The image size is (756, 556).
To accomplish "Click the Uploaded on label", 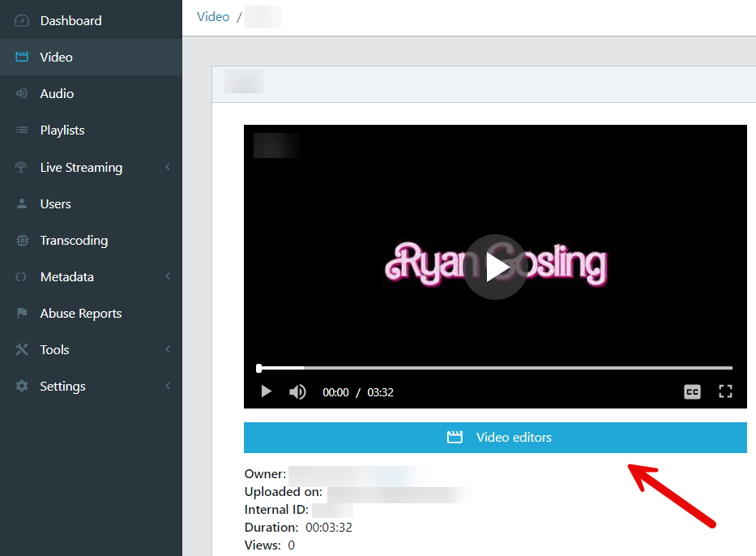I will click(284, 492).
